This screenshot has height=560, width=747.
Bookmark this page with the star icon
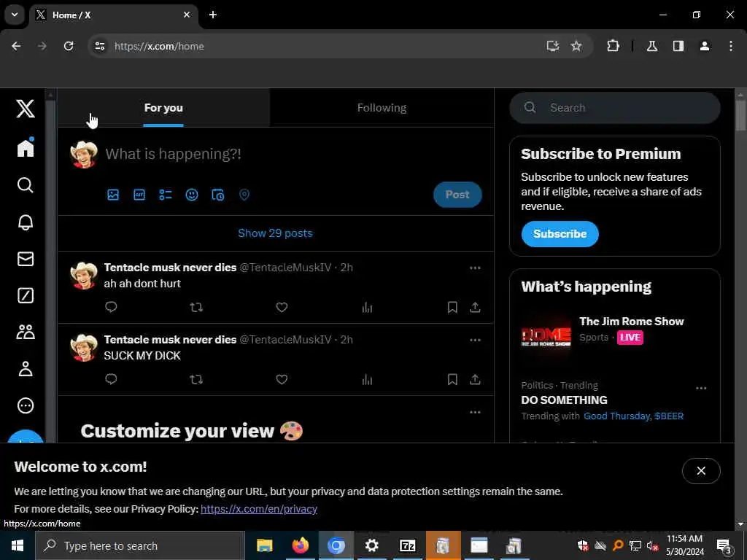click(x=576, y=46)
